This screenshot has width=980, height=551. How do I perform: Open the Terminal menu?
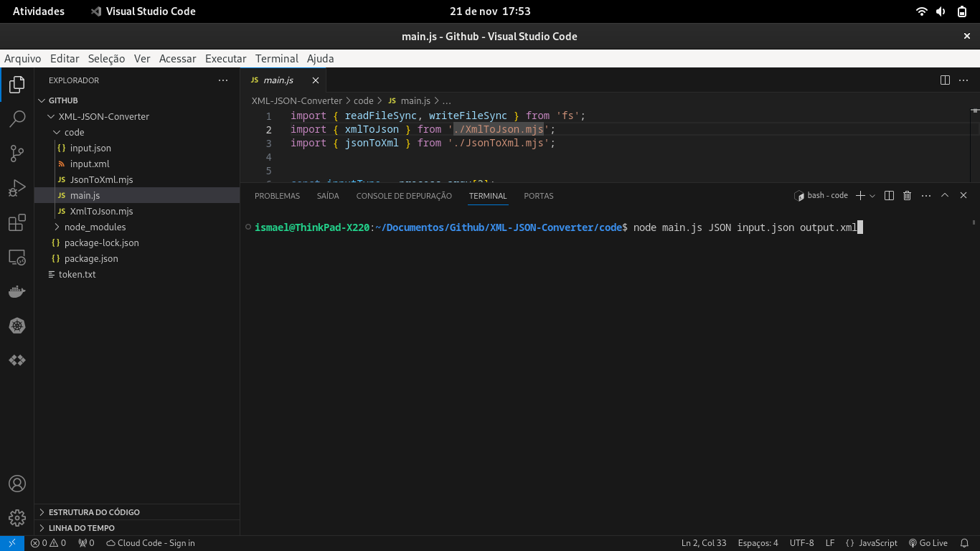coord(276,58)
